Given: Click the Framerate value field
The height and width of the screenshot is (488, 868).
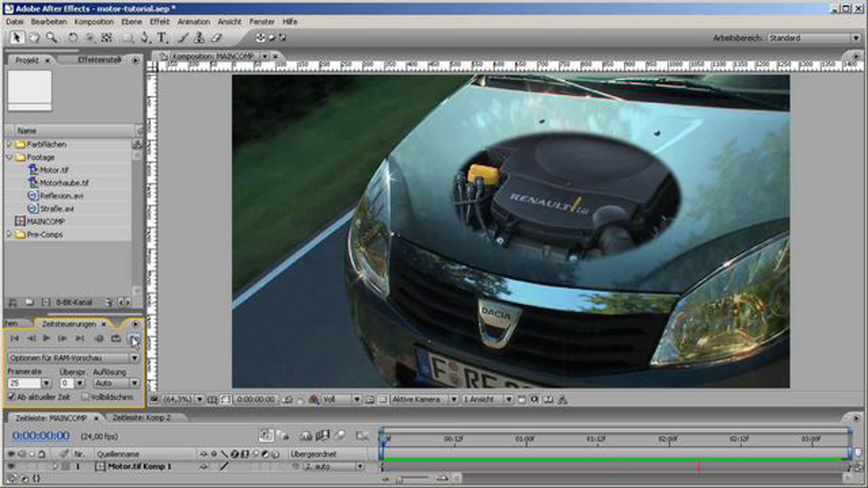Looking at the screenshot, I should 25,383.
